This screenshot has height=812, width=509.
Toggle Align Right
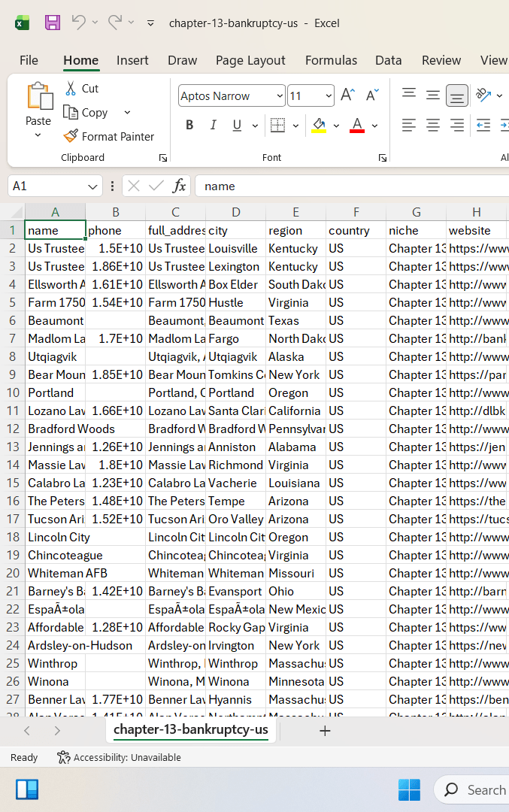coord(456,125)
